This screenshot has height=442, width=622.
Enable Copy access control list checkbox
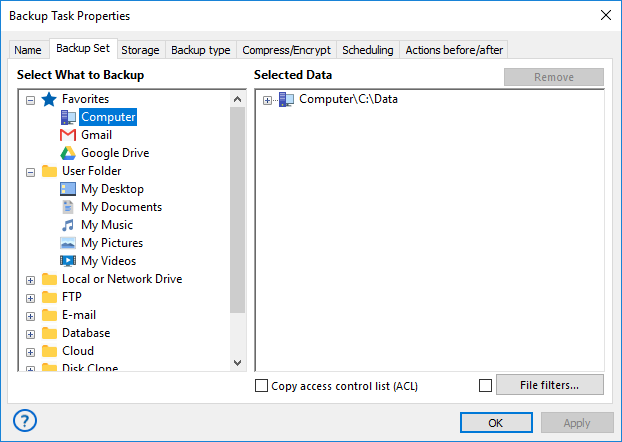click(x=262, y=386)
